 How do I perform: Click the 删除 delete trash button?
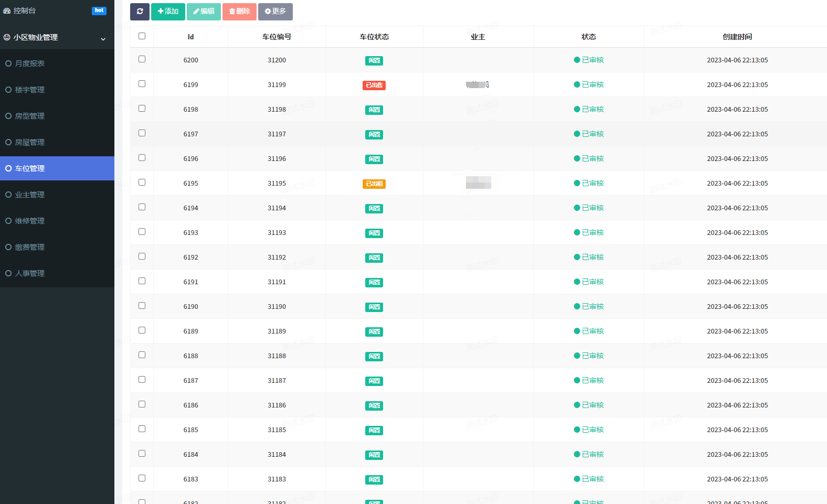pos(239,12)
